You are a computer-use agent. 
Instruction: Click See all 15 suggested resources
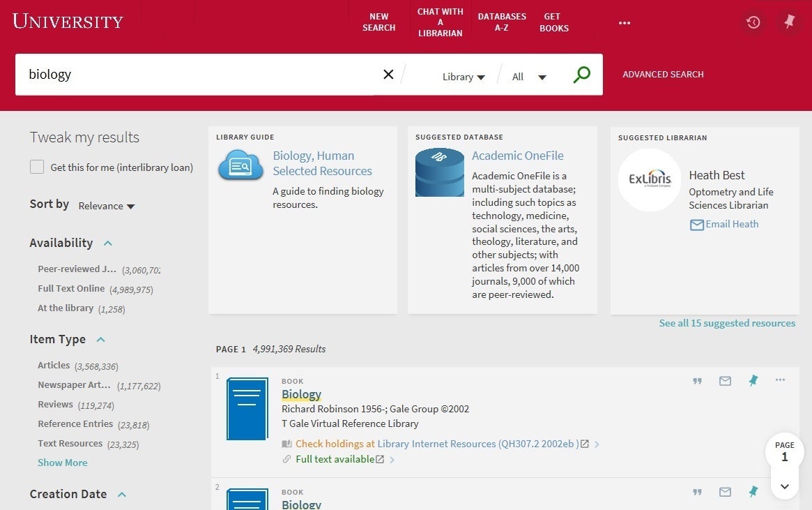tap(727, 324)
